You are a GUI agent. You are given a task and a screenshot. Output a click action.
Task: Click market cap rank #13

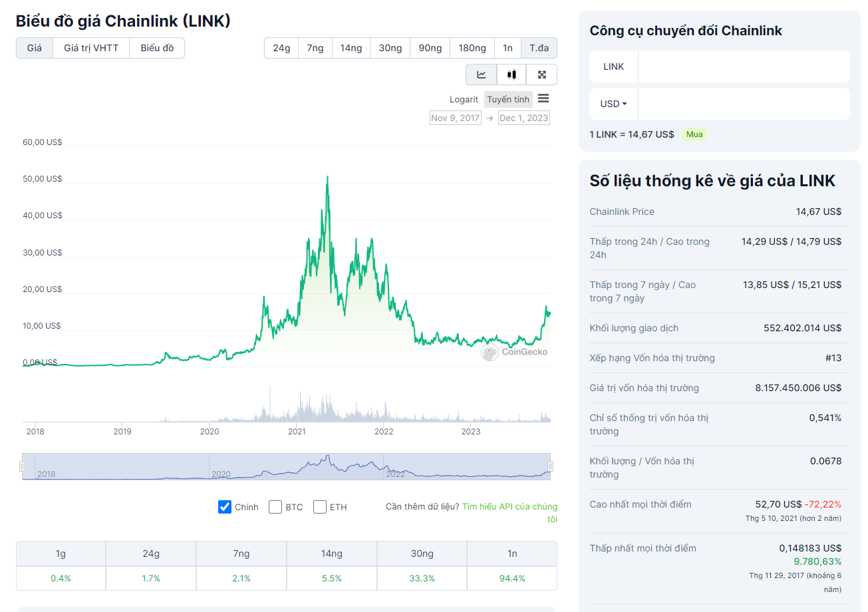tap(833, 358)
